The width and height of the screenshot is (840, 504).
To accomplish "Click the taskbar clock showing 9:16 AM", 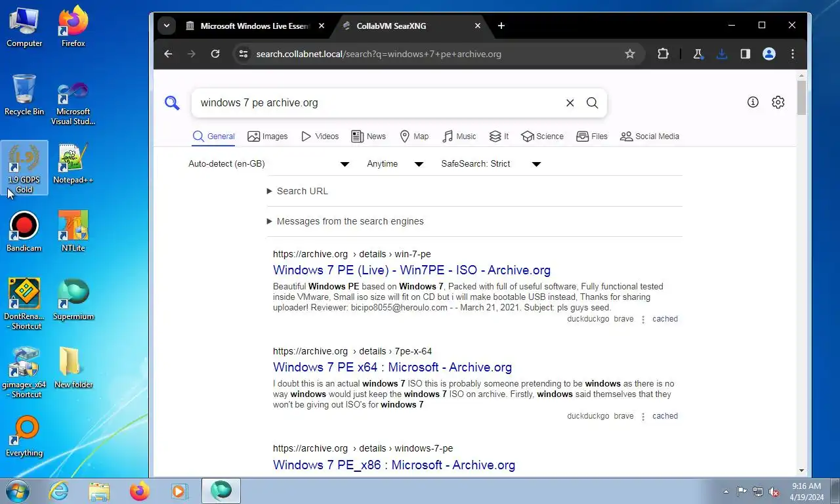I will [x=806, y=492].
